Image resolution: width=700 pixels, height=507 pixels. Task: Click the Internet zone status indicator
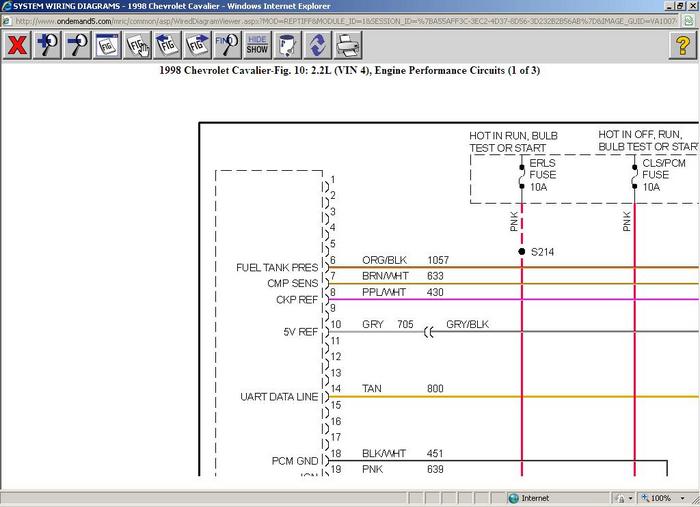[529, 498]
